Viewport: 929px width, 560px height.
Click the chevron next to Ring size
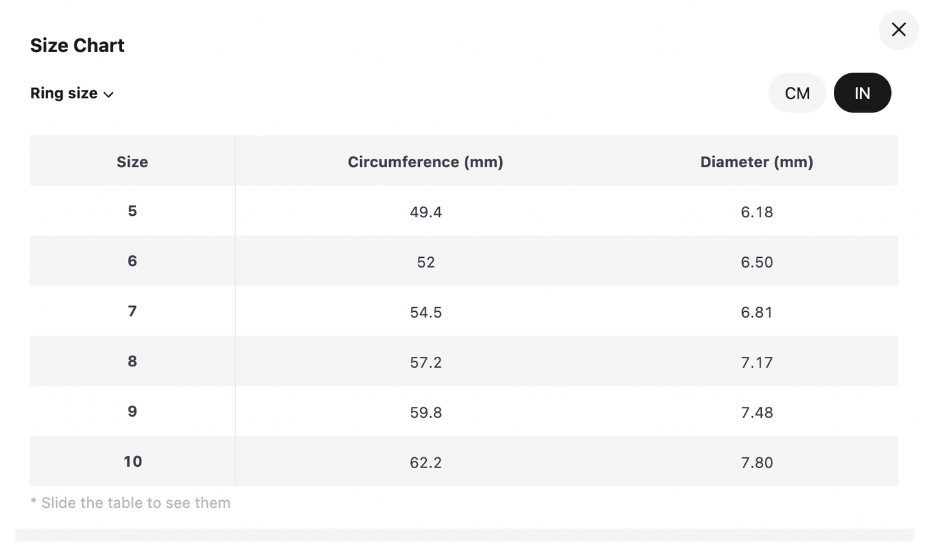(x=109, y=95)
